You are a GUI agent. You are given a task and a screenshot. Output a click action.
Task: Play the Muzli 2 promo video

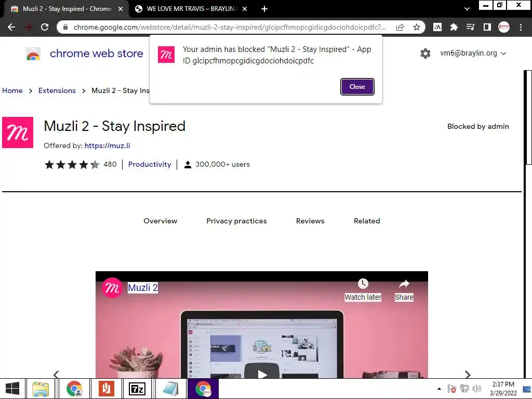click(x=262, y=371)
